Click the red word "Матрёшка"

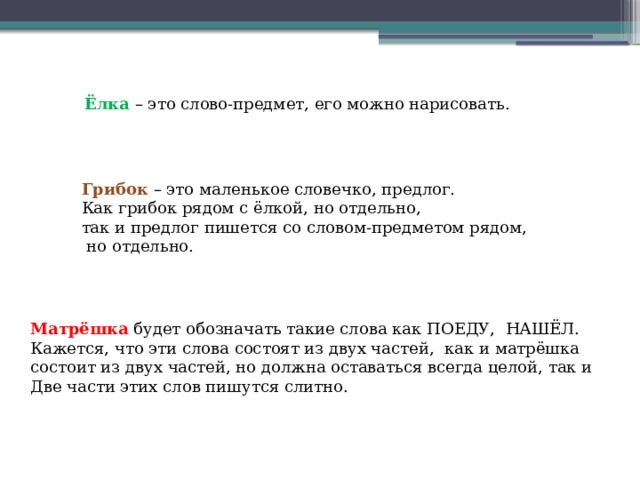click(79, 329)
